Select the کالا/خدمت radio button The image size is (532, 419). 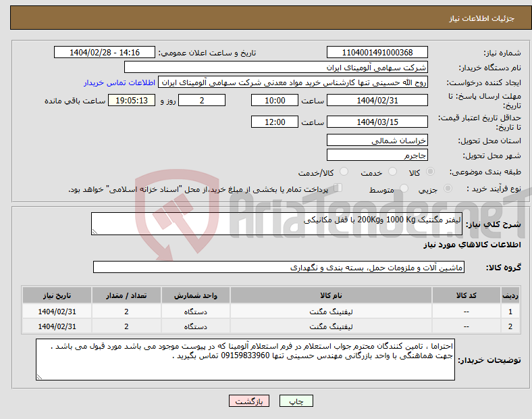coord(344,172)
